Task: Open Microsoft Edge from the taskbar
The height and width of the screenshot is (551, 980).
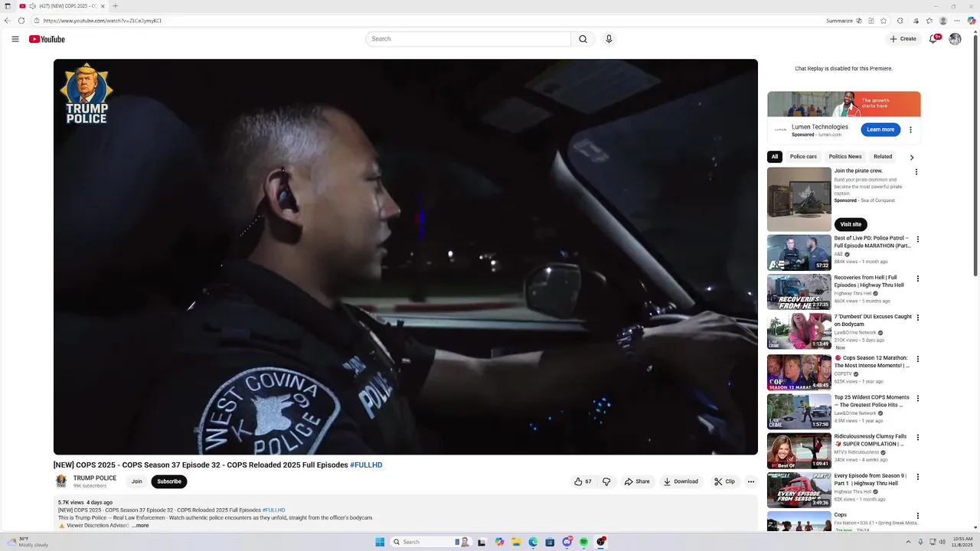Action: [533, 542]
